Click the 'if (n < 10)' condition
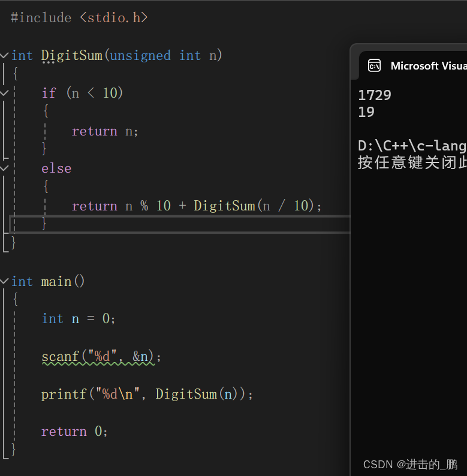The height and width of the screenshot is (476, 467). click(82, 93)
